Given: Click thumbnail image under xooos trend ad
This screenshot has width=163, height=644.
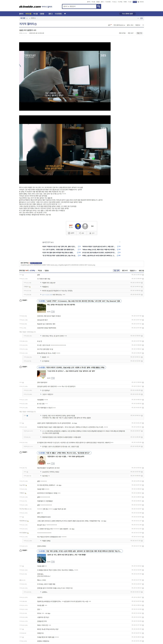Looking at the screenshot, I should (41, 308).
